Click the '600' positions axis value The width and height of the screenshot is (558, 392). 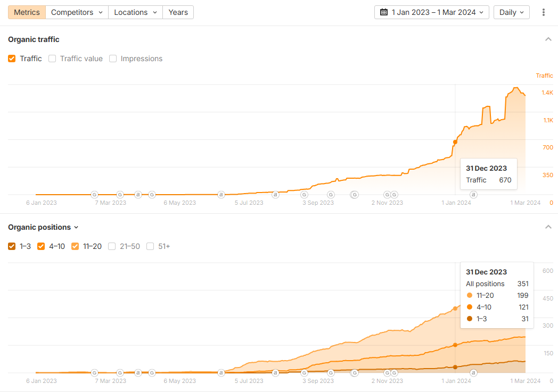[x=548, y=271]
